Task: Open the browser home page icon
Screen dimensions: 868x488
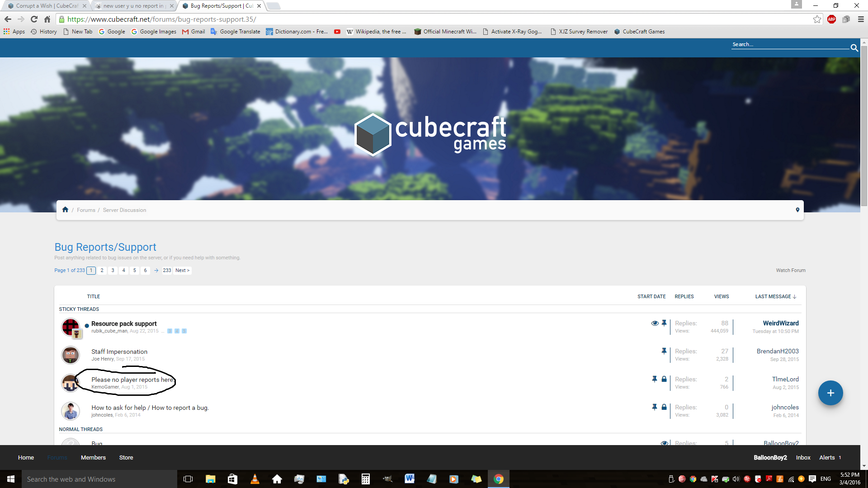Action: [x=47, y=19]
